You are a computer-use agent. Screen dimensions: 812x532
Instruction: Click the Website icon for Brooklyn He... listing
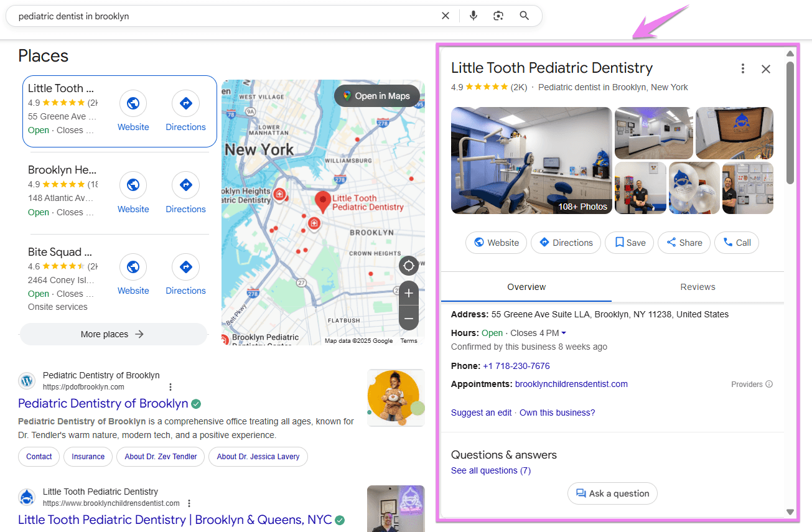pos(133,185)
